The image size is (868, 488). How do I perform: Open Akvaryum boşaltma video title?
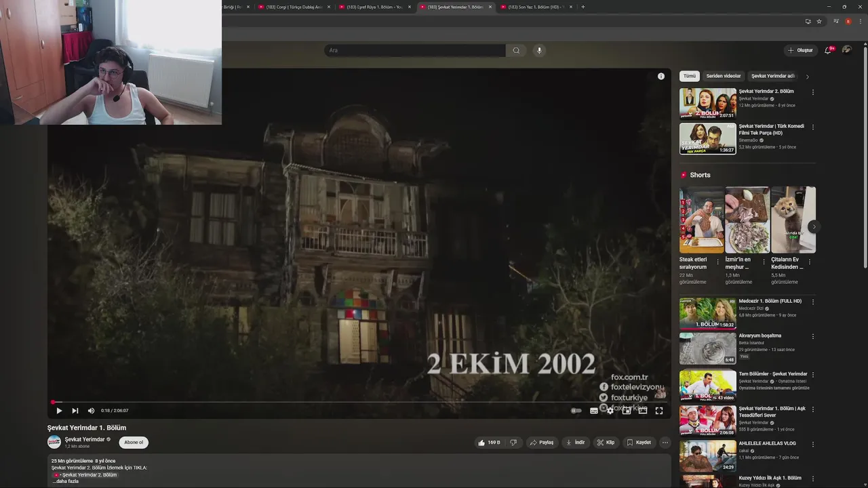pos(760,335)
